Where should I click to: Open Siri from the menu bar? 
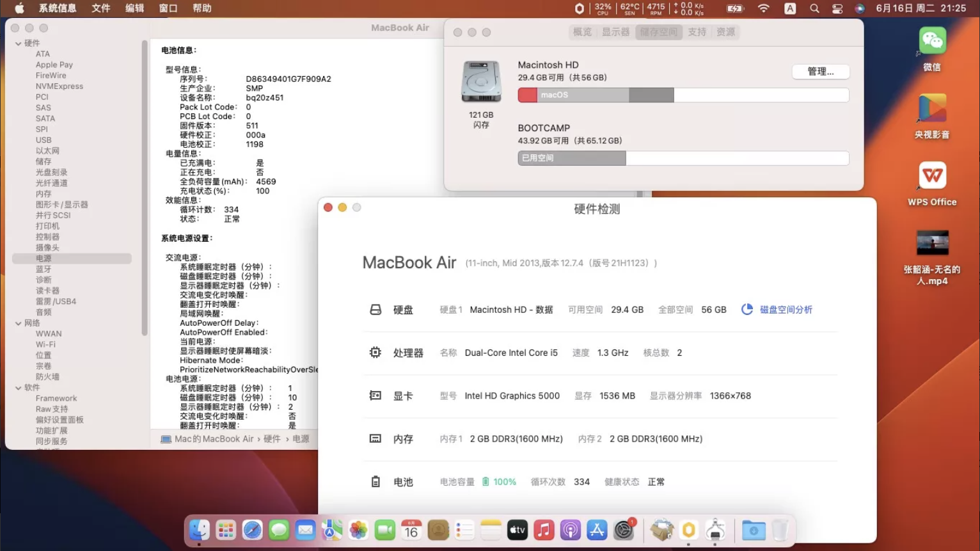click(x=860, y=8)
